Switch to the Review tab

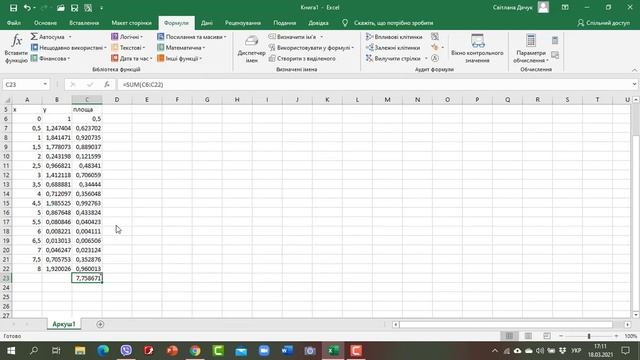click(243, 23)
